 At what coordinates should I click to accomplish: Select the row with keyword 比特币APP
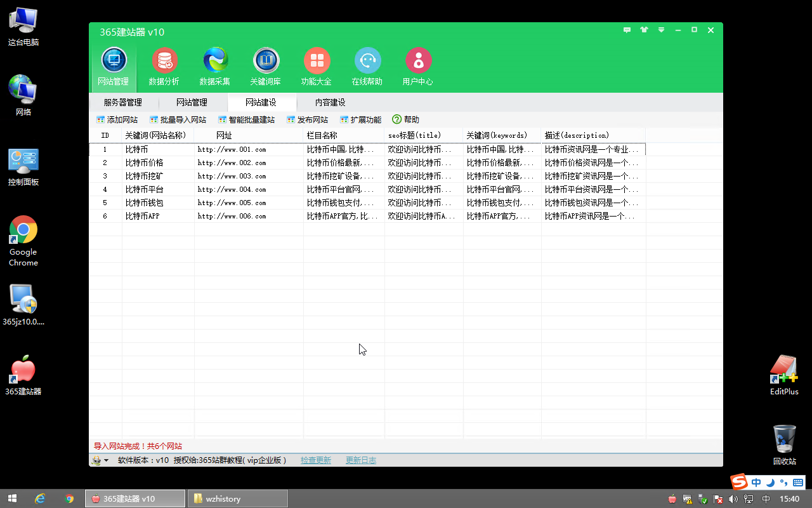point(367,216)
